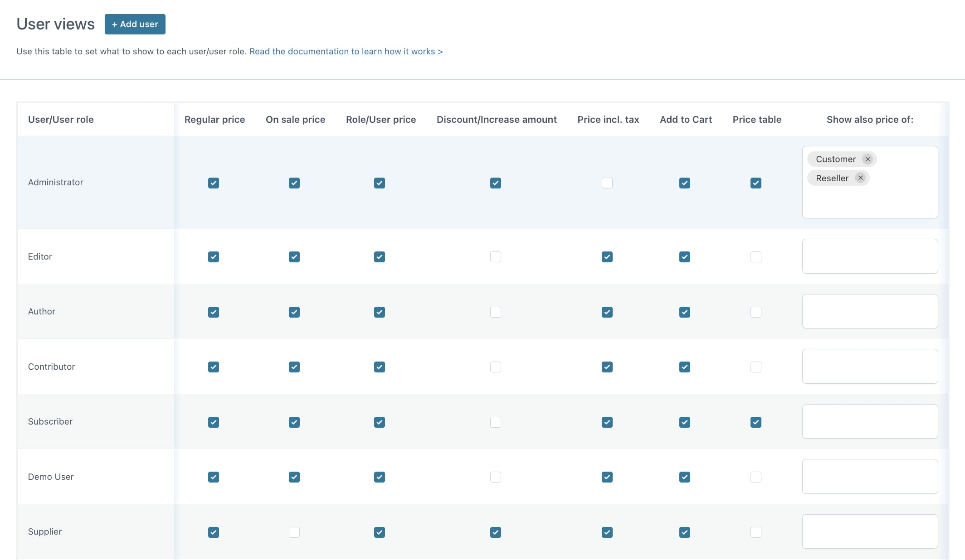Uncheck Add to Cart for Administrator
965x560 pixels.
click(685, 183)
